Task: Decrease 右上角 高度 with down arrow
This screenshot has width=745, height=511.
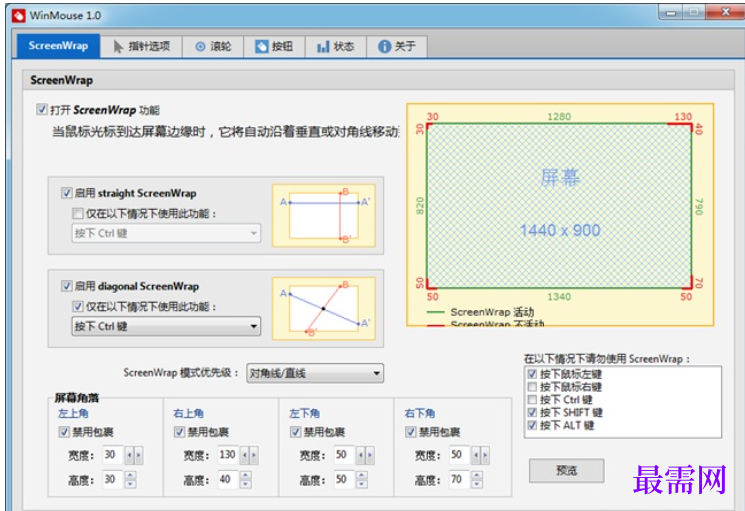Action: click(x=246, y=484)
